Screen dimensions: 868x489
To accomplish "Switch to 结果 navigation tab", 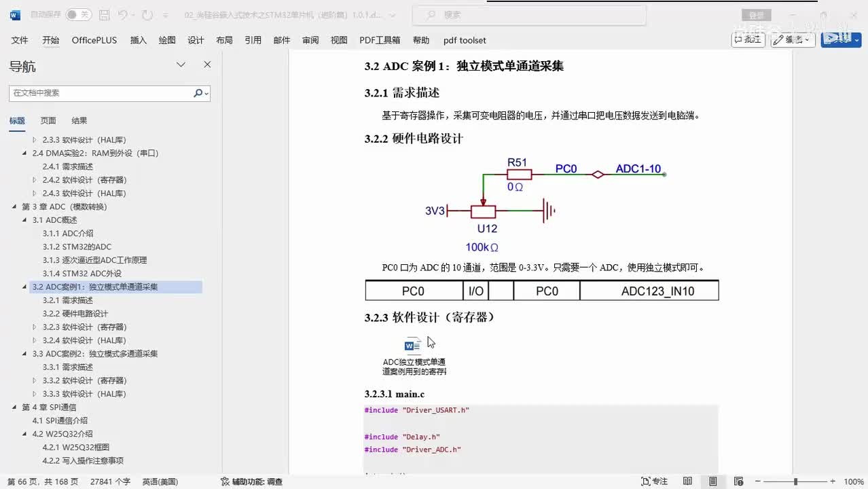I will (x=79, y=120).
